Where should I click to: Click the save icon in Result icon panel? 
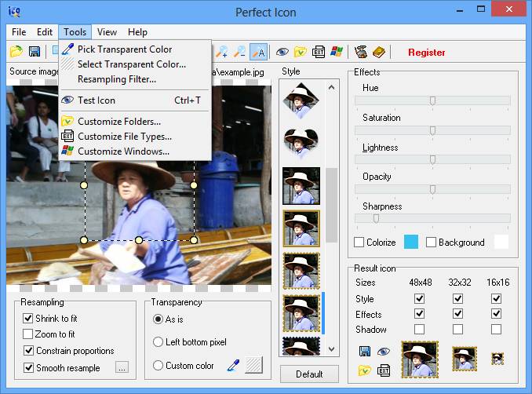click(x=365, y=352)
